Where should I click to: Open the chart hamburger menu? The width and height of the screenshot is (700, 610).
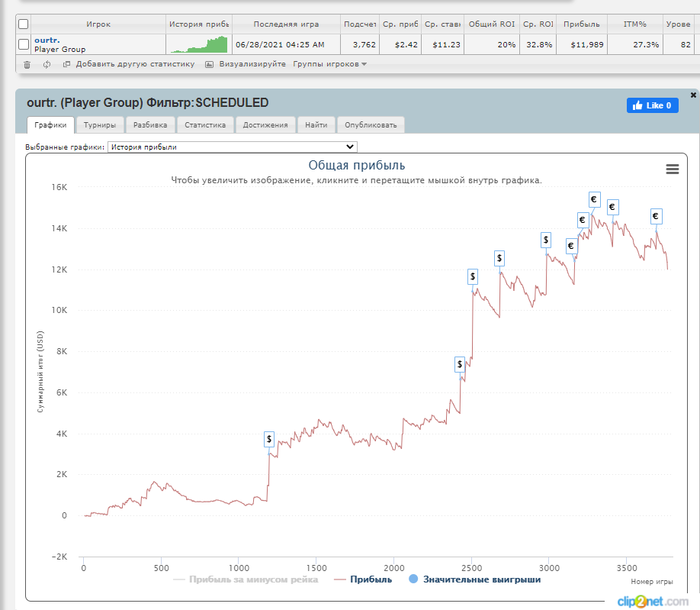pos(672,169)
